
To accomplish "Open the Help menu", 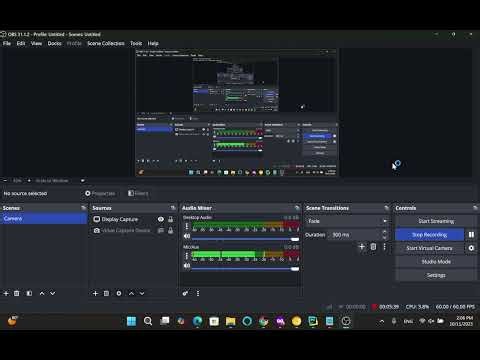I will coord(153,43).
